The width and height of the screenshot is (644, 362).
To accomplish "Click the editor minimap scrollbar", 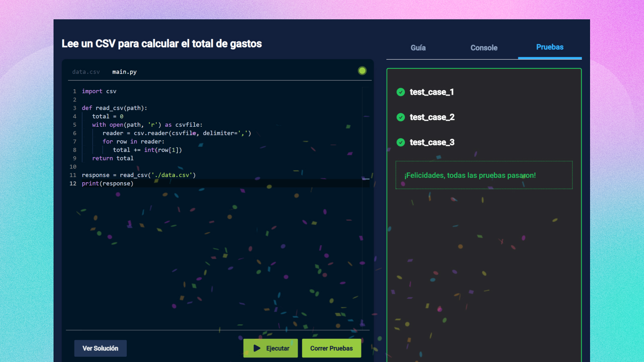I will [366, 201].
